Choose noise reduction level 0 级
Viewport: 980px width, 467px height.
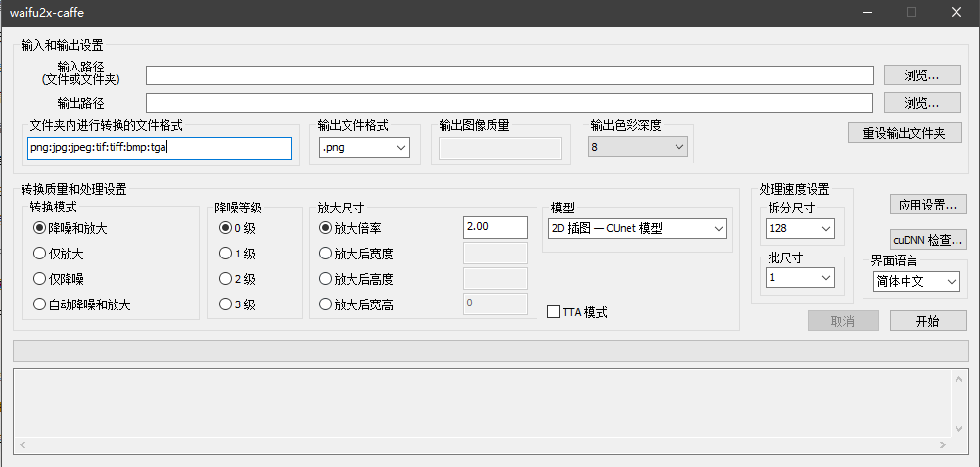237,228
